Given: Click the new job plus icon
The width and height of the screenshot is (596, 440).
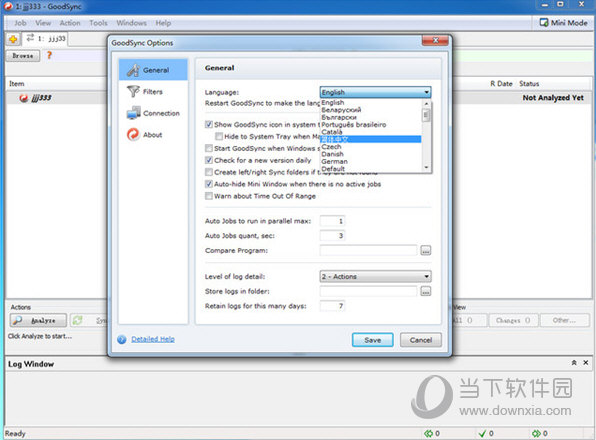Looking at the screenshot, I should click(x=13, y=39).
